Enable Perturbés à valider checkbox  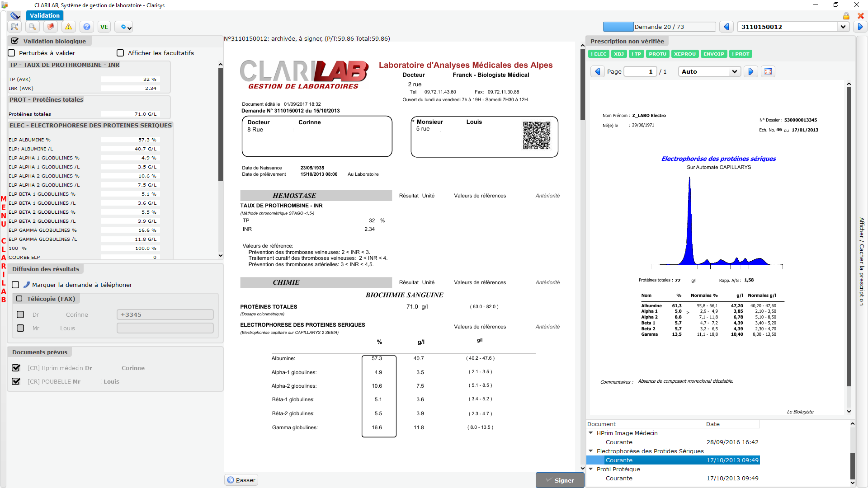[x=12, y=53]
